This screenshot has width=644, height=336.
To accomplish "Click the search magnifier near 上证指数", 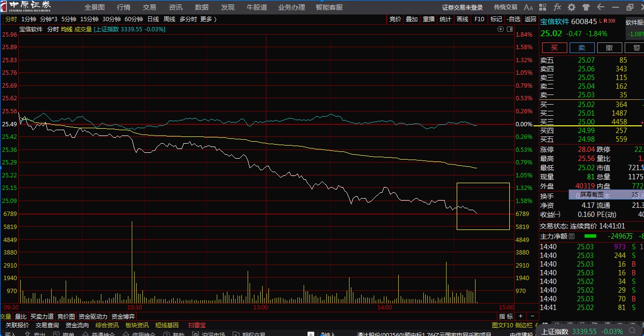I will [x=633, y=331].
